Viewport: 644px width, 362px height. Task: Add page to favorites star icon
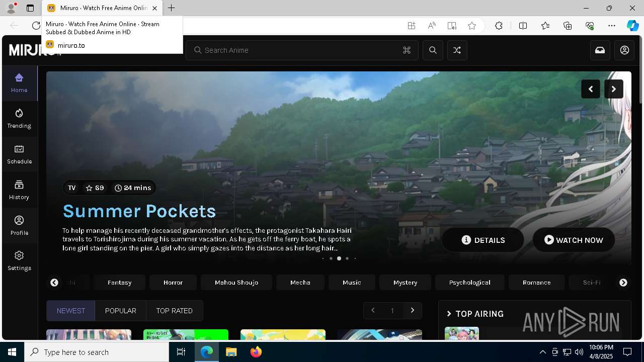click(x=472, y=26)
